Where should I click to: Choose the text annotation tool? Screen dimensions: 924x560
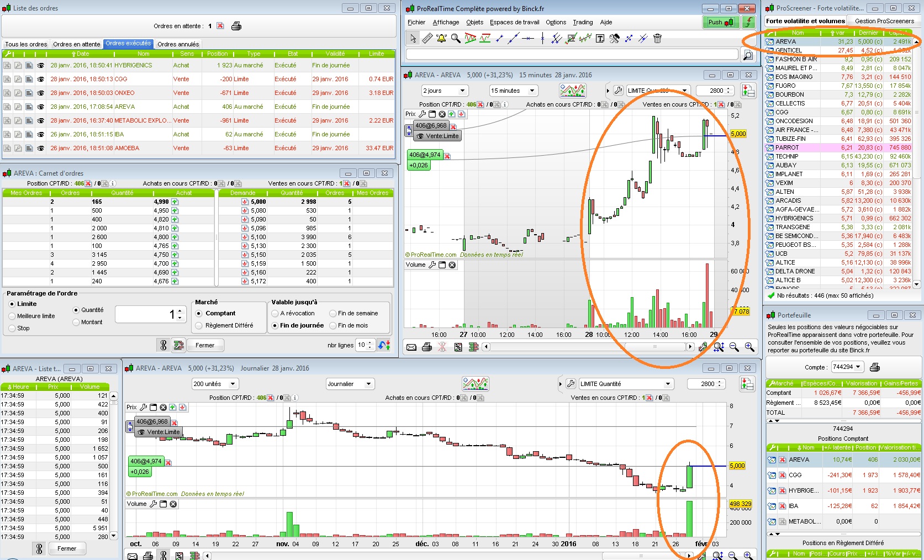[x=600, y=38]
